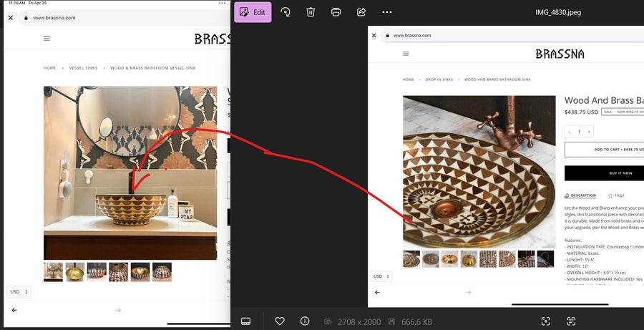The image size is (644, 330).
Task: Open the share icon in the toolbar
Action: click(x=361, y=12)
